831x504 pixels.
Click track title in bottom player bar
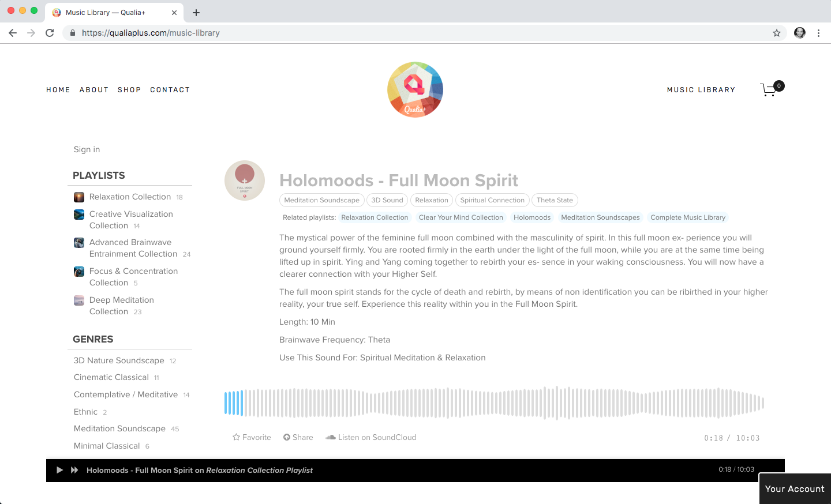click(200, 470)
